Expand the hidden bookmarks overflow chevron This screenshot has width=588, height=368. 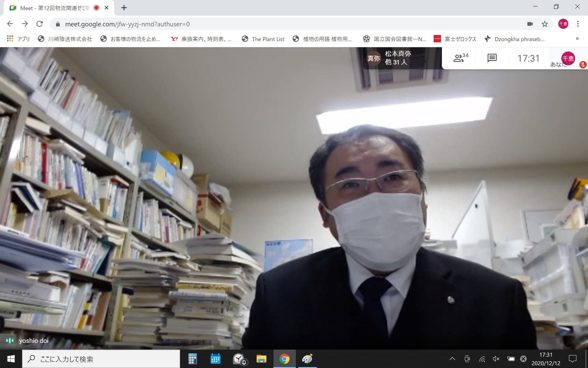pyautogui.click(x=577, y=39)
